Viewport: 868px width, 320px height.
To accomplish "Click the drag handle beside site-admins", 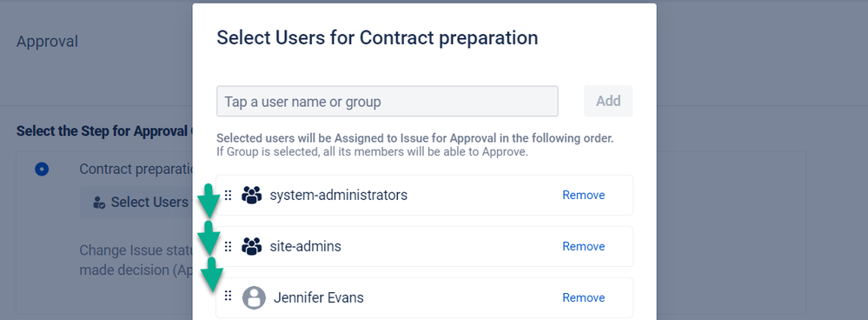I will point(228,246).
